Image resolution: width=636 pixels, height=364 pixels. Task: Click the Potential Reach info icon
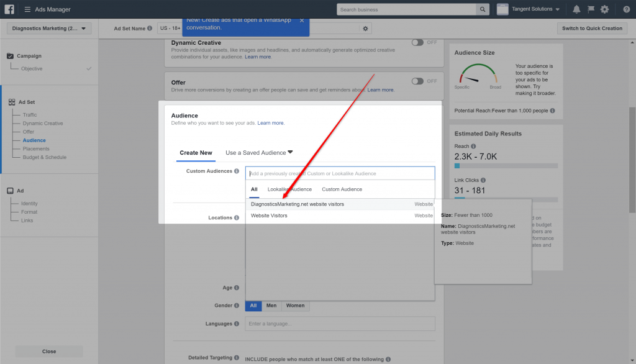click(552, 111)
